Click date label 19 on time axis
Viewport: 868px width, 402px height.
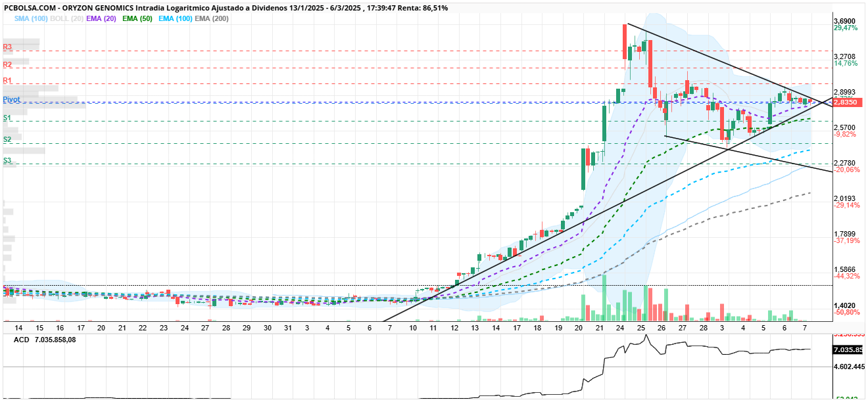[558, 327]
